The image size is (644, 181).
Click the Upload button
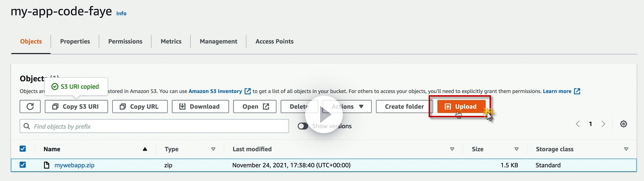pyautogui.click(x=461, y=106)
